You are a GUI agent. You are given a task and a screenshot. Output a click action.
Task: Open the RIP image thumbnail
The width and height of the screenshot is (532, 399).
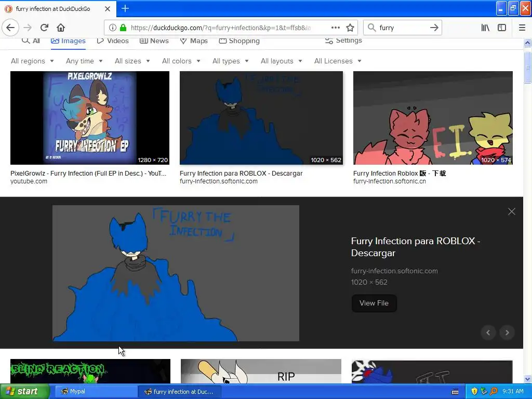[x=261, y=371]
